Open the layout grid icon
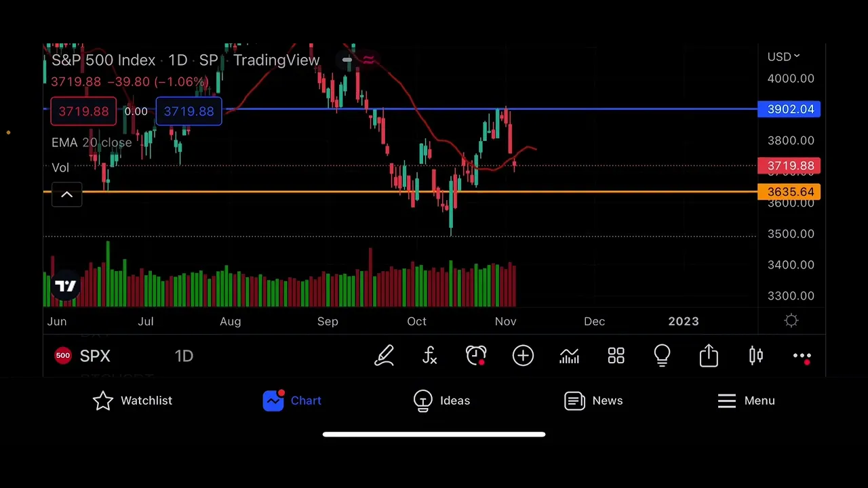The image size is (868, 488). click(x=616, y=356)
